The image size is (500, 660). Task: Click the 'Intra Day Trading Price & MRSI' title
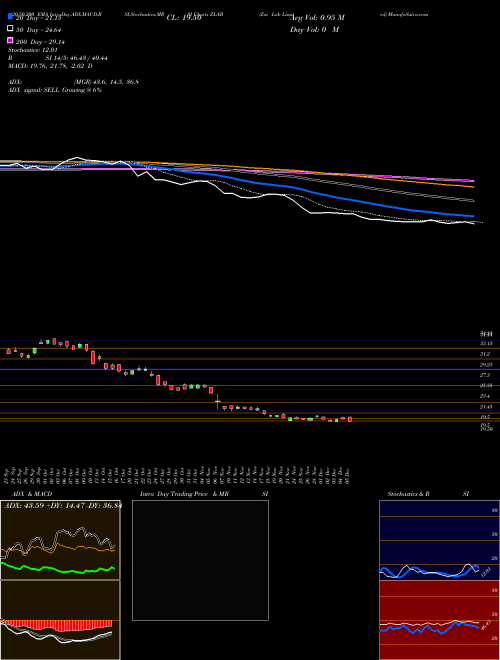[204, 494]
